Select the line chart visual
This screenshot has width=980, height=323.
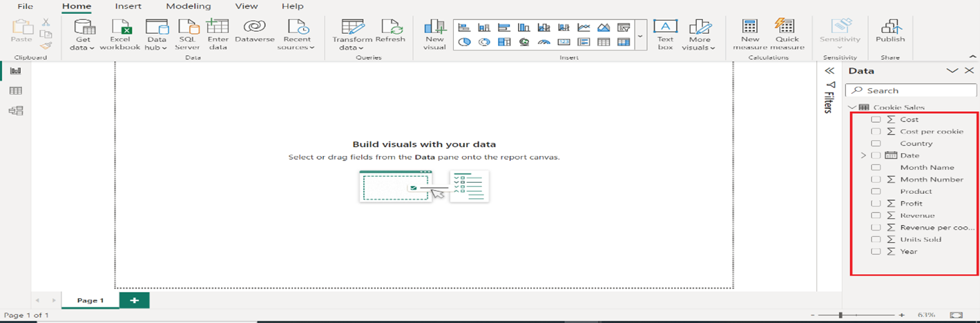[x=584, y=28]
